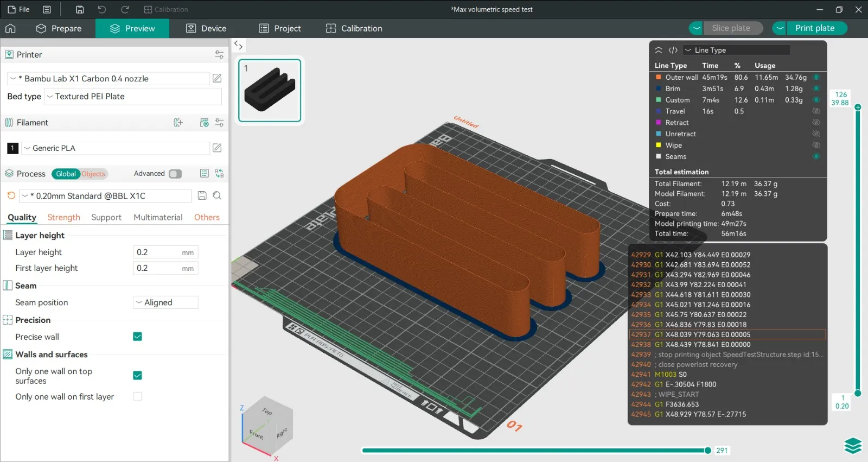The height and width of the screenshot is (462, 868).
Task: Toggle the Advanced settings switch
Action: (x=175, y=174)
